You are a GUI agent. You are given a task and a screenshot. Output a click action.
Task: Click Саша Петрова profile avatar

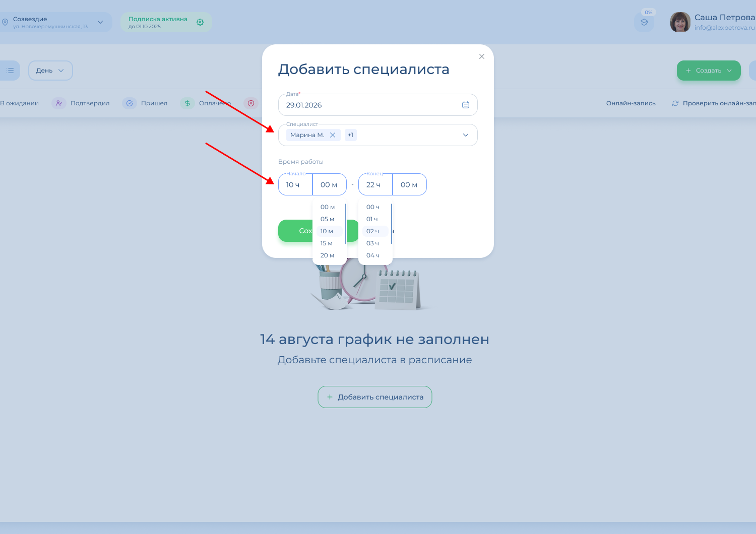pyautogui.click(x=680, y=22)
